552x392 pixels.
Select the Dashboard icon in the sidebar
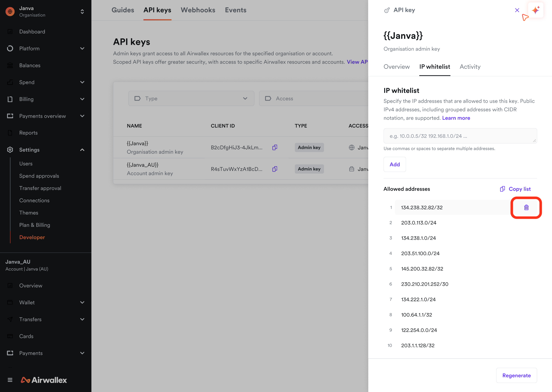click(x=10, y=31)
